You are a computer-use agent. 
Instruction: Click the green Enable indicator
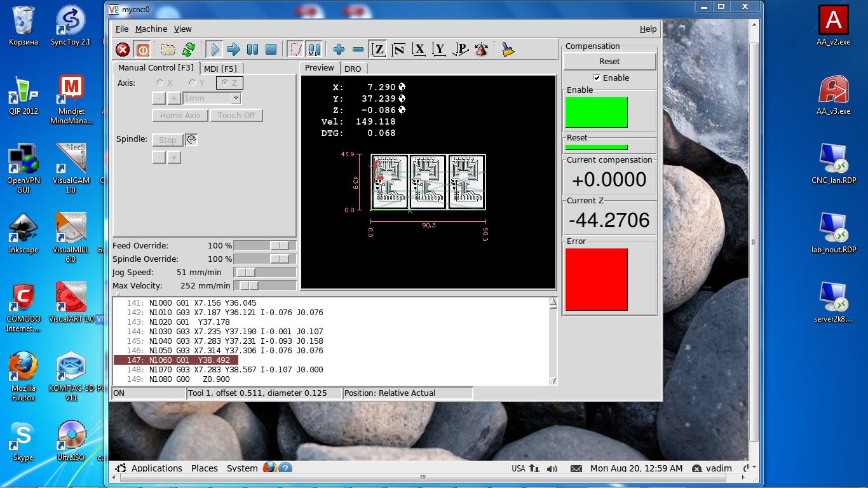click(597, 112)
